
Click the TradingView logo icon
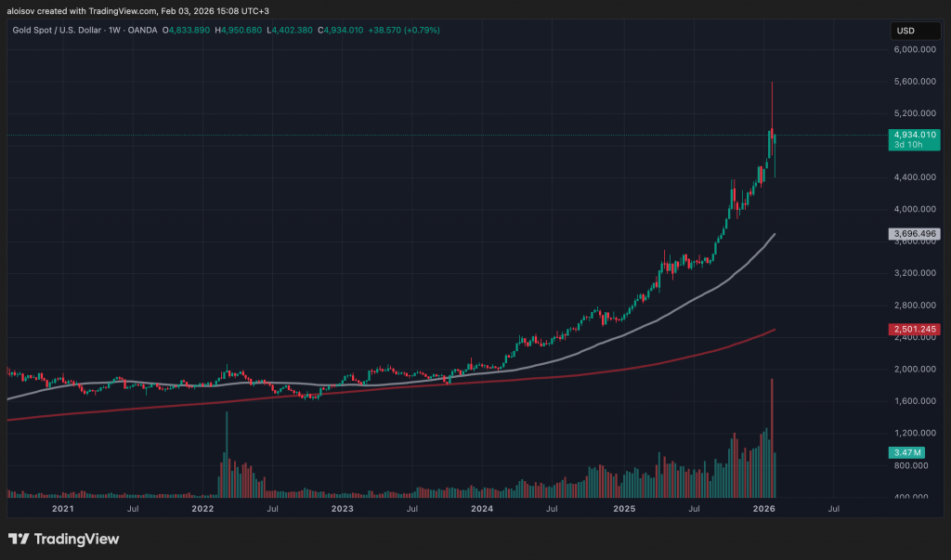coord(19,540)
